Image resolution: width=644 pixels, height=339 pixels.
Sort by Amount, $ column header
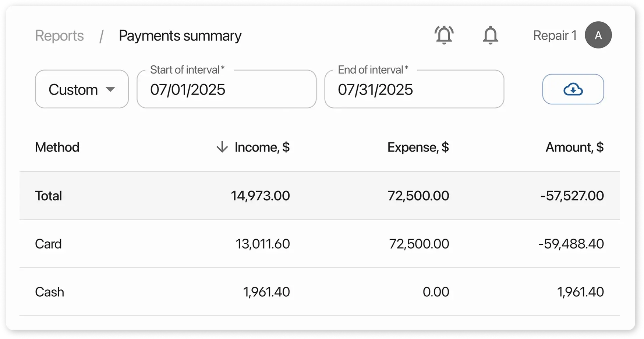(574, 147)
